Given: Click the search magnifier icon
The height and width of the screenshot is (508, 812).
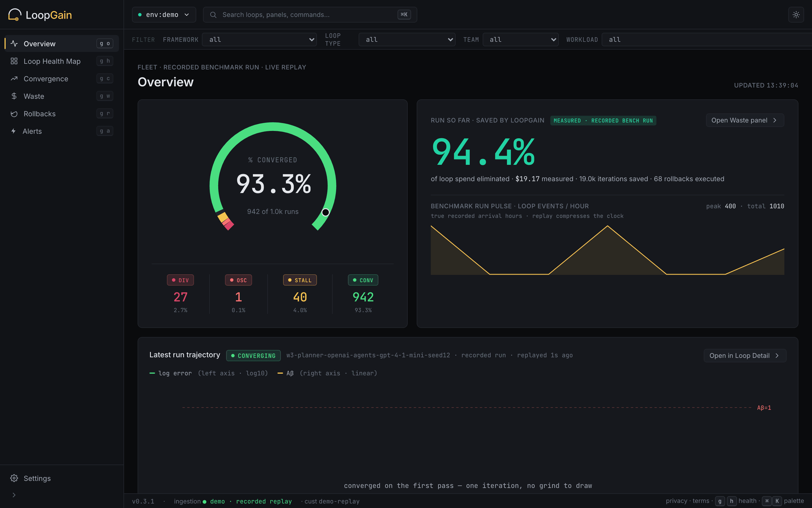Looking at the screenshot, I should (x=213, y=14).
